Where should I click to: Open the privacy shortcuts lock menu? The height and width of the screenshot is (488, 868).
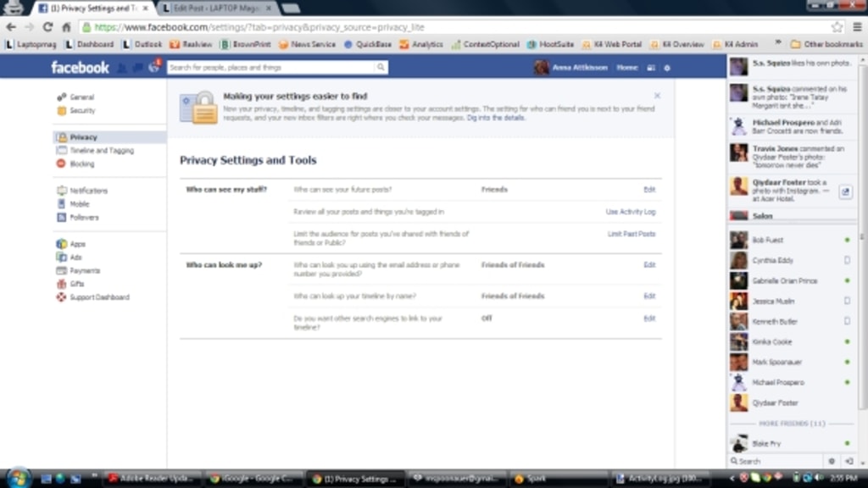(x=651, y=68)
